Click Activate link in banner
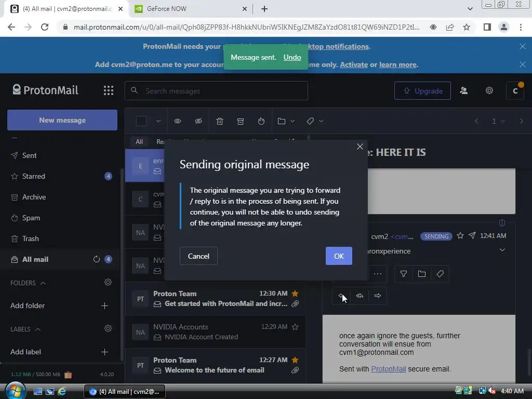The image size is (532, 399). (353, 64)
